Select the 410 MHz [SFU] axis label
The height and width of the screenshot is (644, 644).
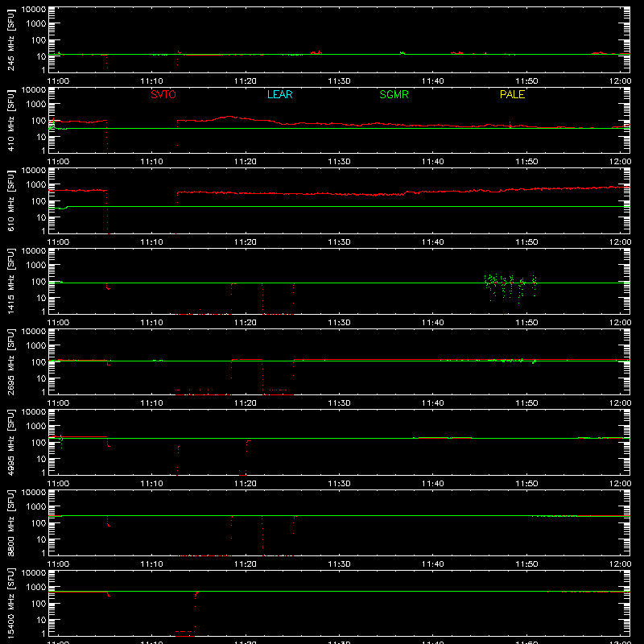tap(10, 120)
